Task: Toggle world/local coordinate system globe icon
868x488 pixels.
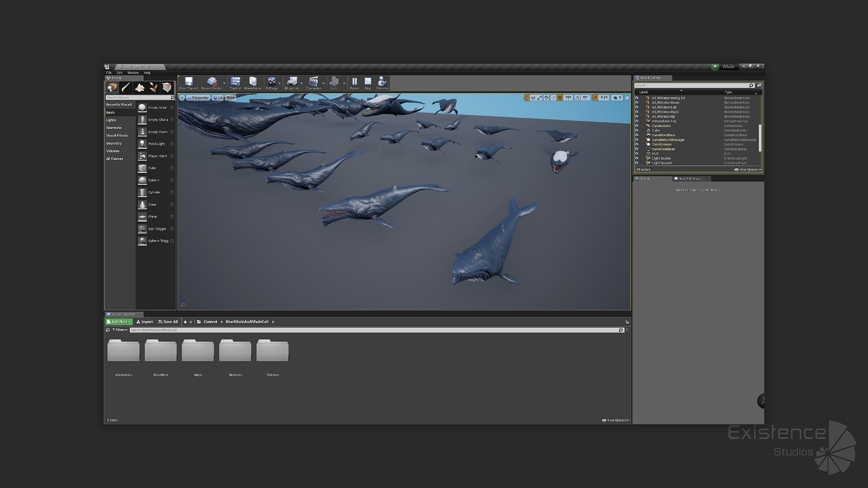Action: point(547,98)
